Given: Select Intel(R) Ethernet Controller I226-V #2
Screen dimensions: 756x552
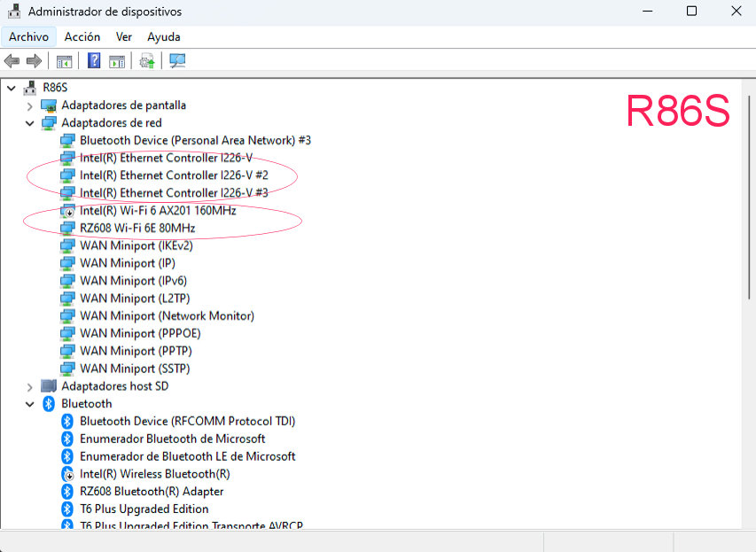Looking at the screenshot, I should (x=174, y=175).
